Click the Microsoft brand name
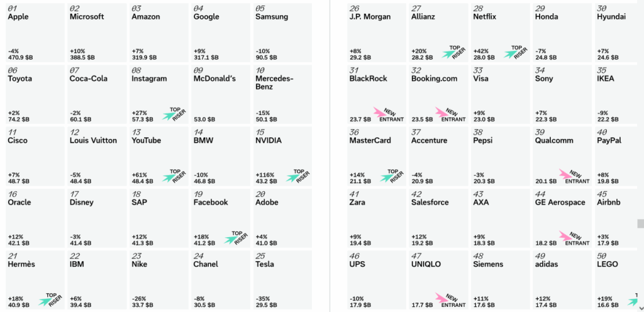Image resolution: width=644 pixels, height=312 pixels. pyautogui.click(x=87, y=17)
